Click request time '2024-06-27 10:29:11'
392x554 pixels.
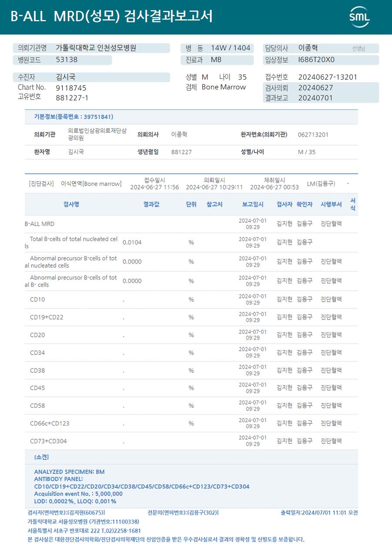click(x=214, y=187)
